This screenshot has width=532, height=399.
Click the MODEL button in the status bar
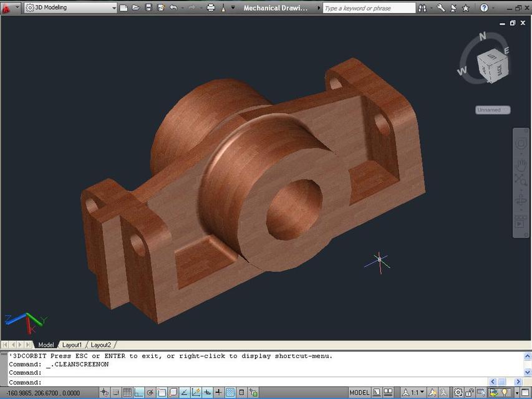pyautogui.click(x=360, y=393)
